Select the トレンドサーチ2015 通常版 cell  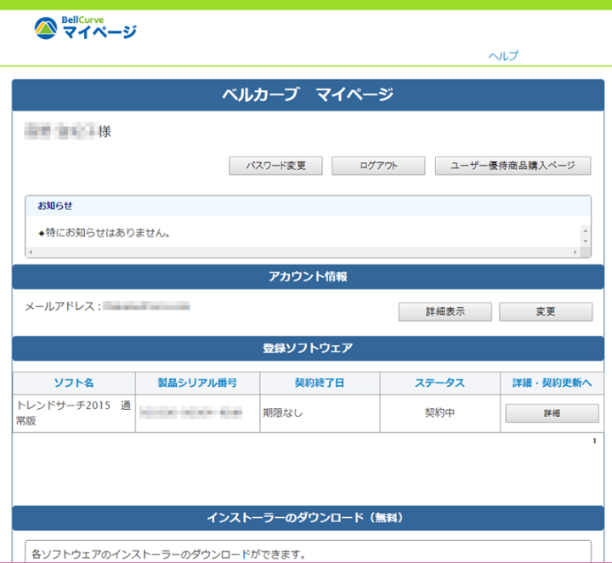74,413
